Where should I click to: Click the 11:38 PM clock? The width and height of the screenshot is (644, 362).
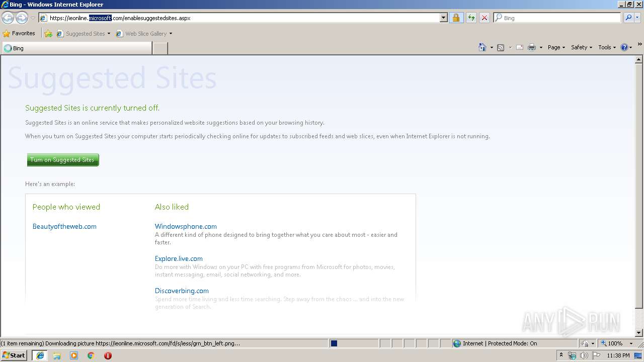tap(618, 355)
